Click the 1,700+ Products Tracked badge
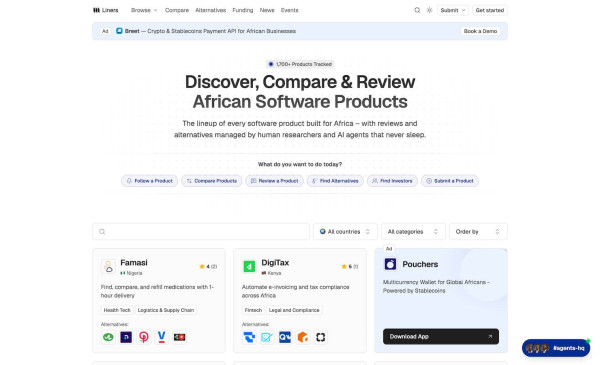 click(x=300, y=64)
